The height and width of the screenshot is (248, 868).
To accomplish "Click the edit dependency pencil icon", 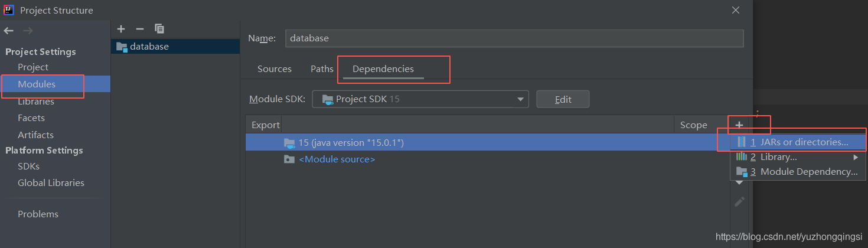I will 739,202.
